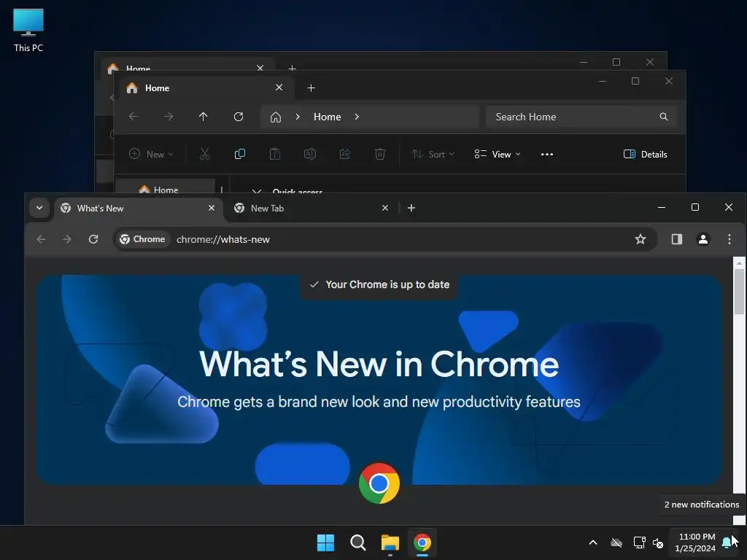
Task: Add new tab in back Explorer window
Action: click(x=292, y=68)
